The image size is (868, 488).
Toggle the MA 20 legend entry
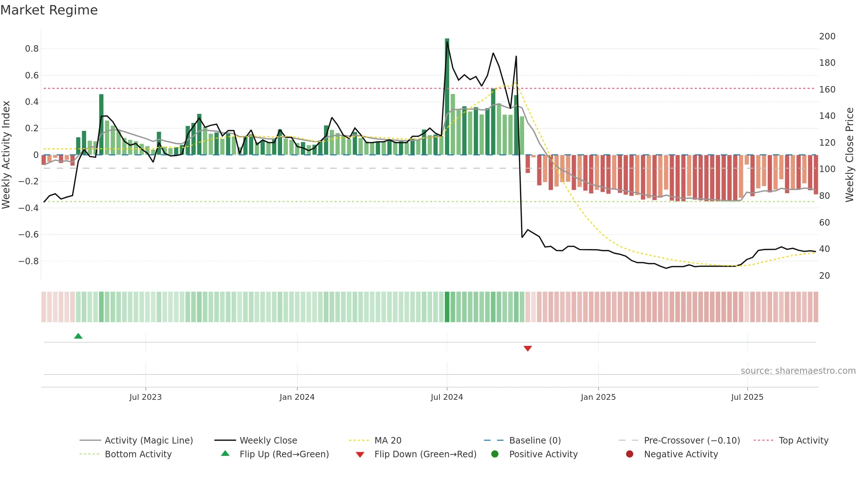click(x=375, y=440)
